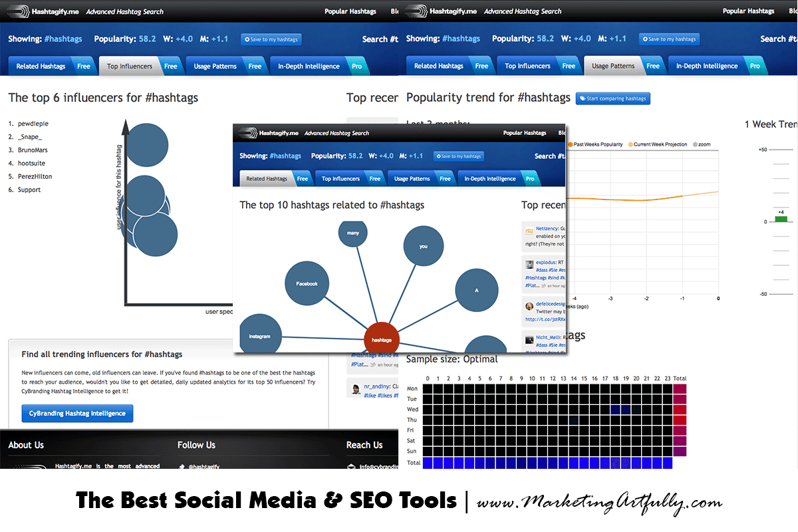
Task: Open 'Popular Hashtags' in Top Influencers window
Action: [350, 11]
